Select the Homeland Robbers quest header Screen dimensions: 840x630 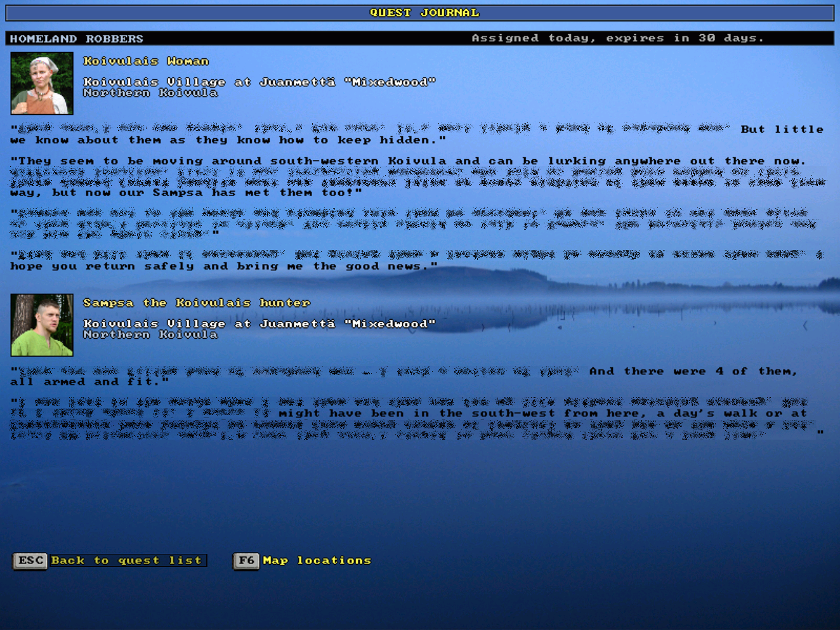click(x=77, y=39)
